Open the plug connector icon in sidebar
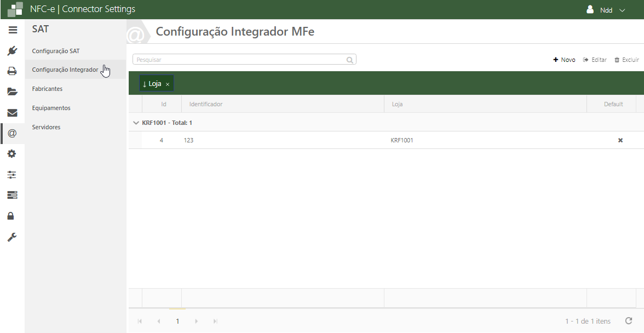This screenshot has width=644, height=333. tap(12, 51)
